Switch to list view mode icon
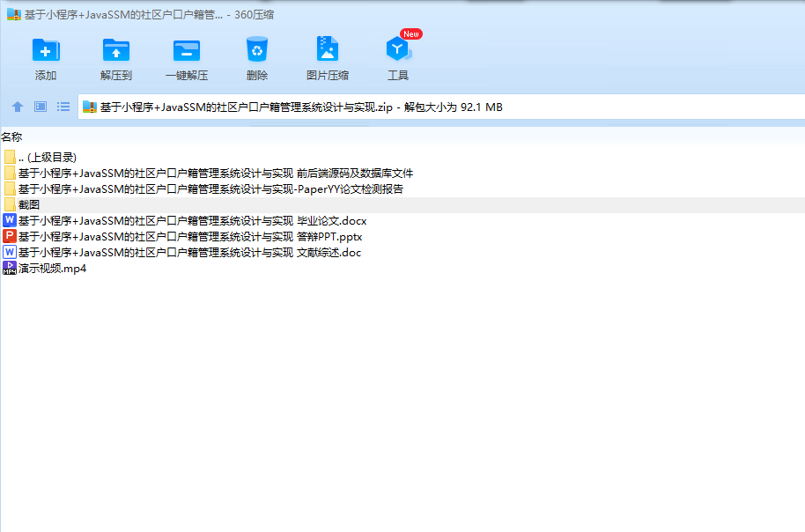 63,107
